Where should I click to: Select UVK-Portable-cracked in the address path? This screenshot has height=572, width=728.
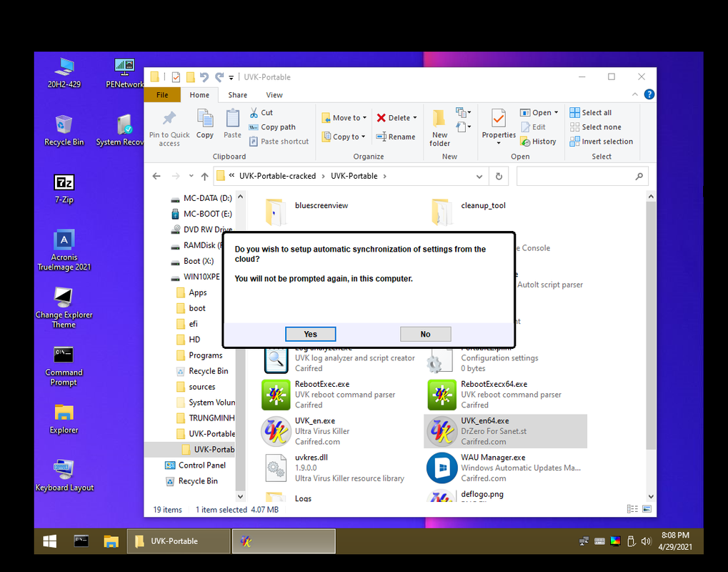[277, 176]
